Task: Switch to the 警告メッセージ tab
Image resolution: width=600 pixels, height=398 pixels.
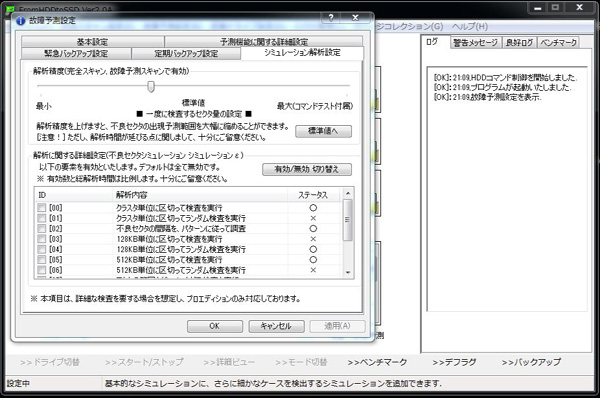Action: 475,42
